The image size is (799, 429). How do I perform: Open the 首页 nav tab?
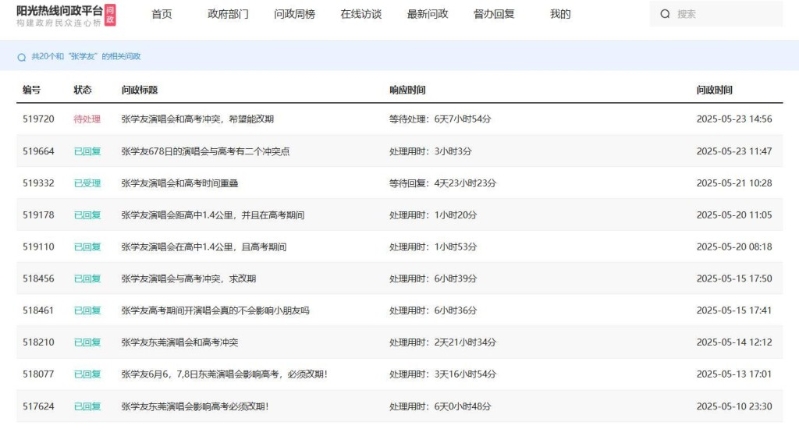[x=161, y=15]
